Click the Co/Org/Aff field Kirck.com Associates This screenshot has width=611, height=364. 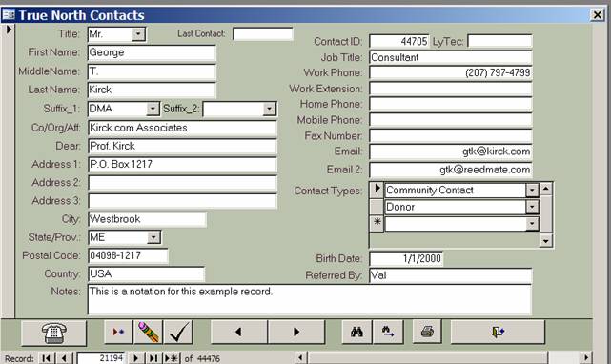coord(182,128)
